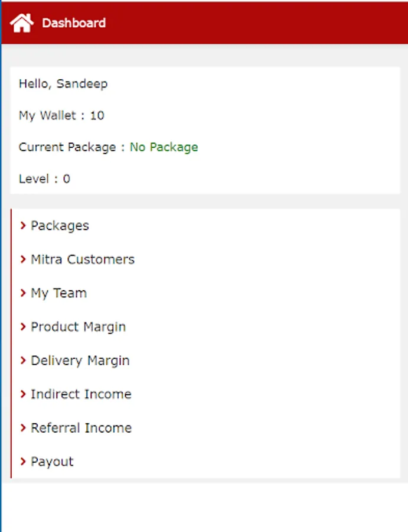This screenshot has width=408, height=532.
Task: Click the green No Package text
Action: click(x=164, y=147)
